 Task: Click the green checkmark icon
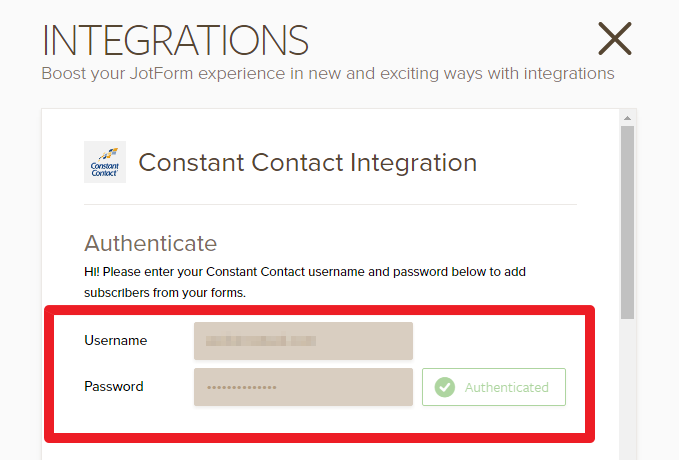pos(445,387)
